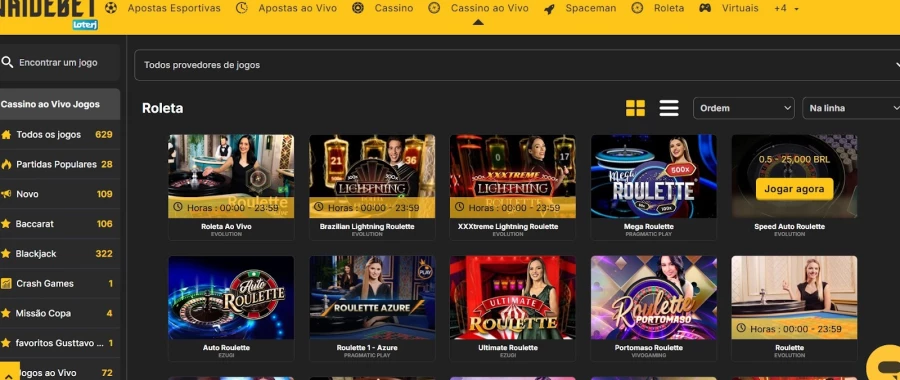Select Jogos ao Vivo category
The image size is (900, 380).
[60, 373]
